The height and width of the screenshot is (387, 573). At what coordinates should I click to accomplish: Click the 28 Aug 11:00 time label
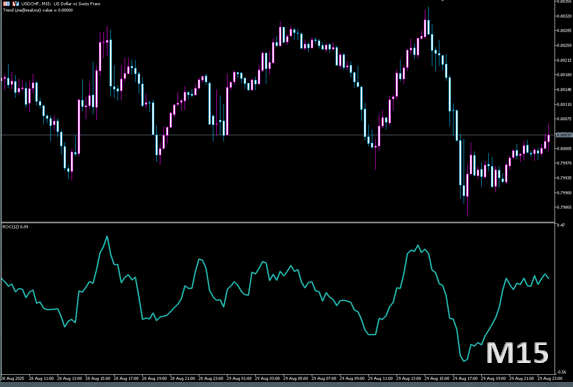pos(41,378)
